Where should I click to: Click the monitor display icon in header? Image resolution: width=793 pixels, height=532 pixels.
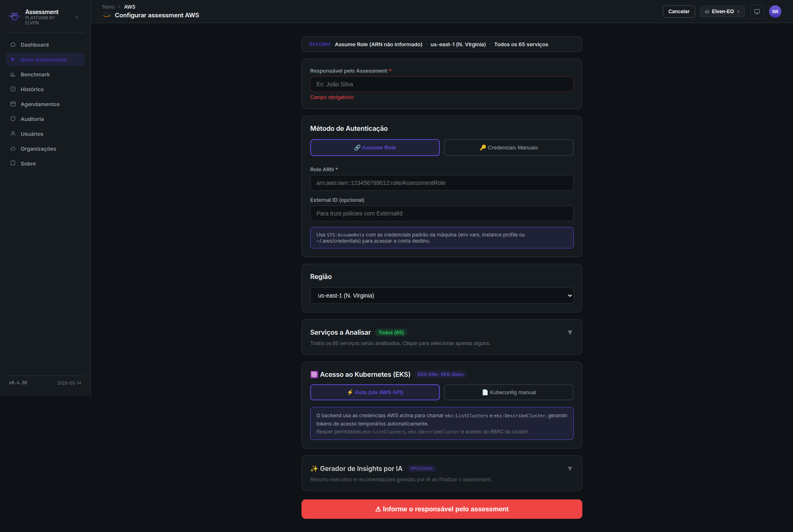click(757, 12)
